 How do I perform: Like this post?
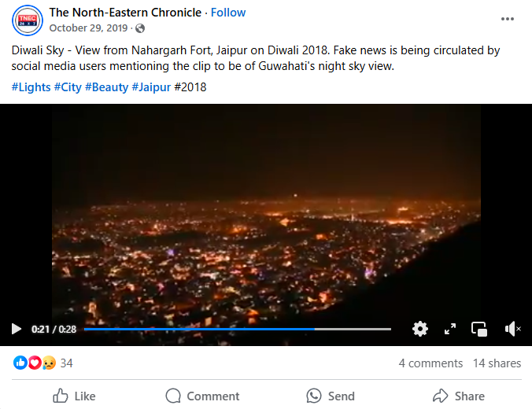[x=74, y=396]
